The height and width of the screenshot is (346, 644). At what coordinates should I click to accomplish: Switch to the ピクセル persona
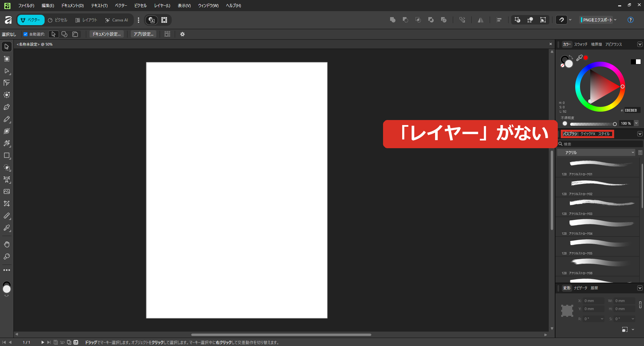57,20
